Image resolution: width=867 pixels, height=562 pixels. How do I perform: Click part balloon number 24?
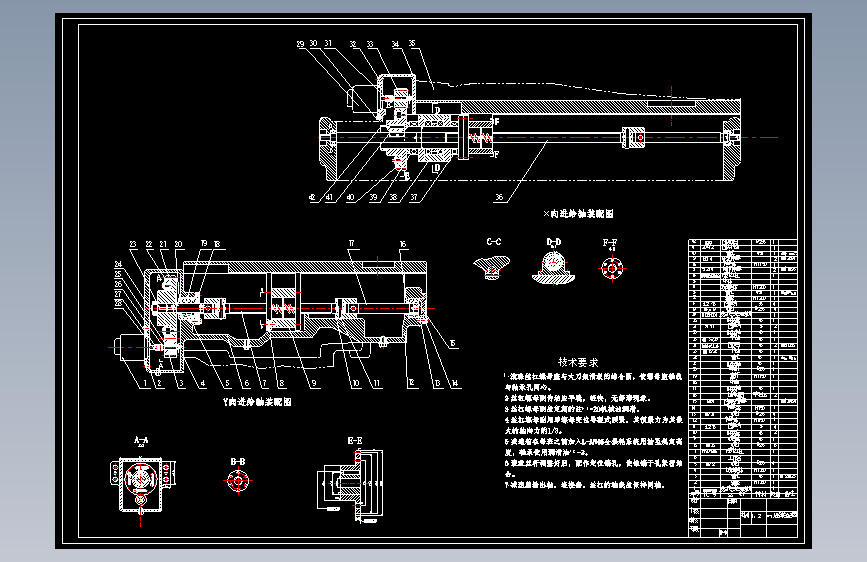coord(118,264)
